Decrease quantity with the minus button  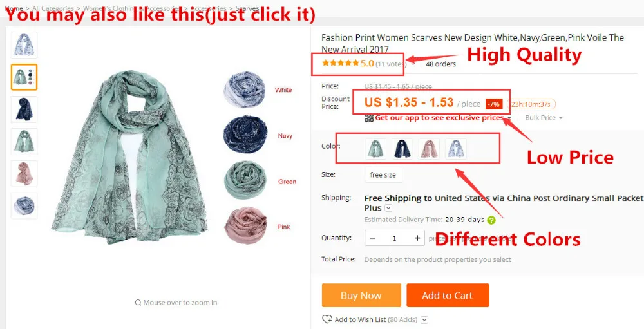372,238
